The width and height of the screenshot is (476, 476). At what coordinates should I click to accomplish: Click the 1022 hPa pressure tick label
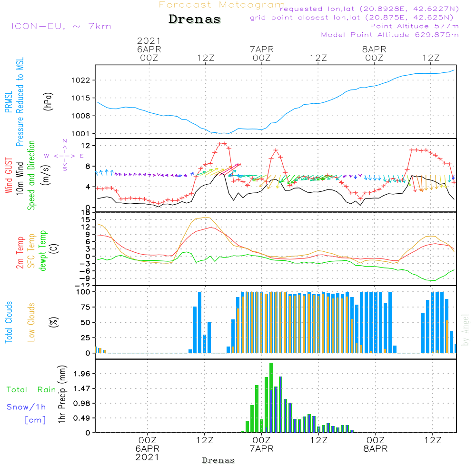[81, 80]
